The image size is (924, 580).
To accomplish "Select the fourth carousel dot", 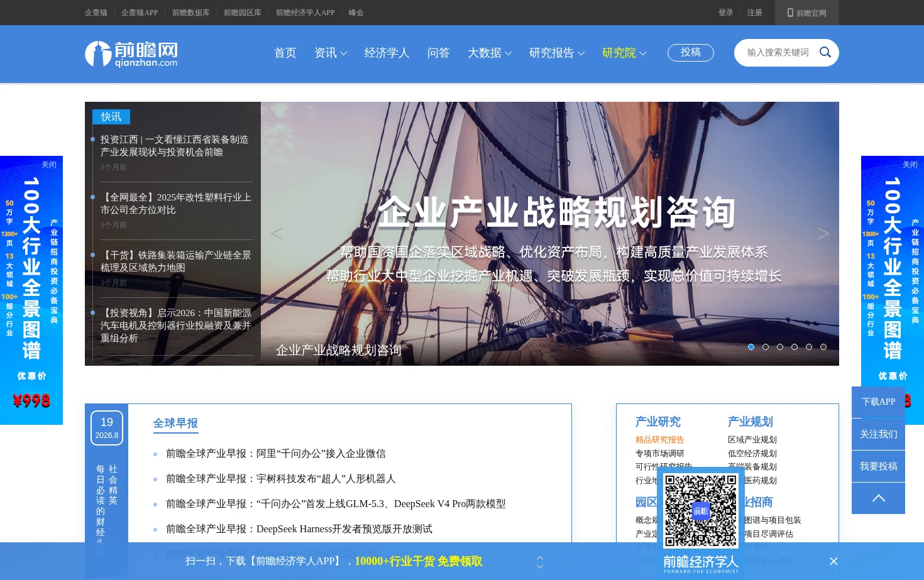I will 795,347.
